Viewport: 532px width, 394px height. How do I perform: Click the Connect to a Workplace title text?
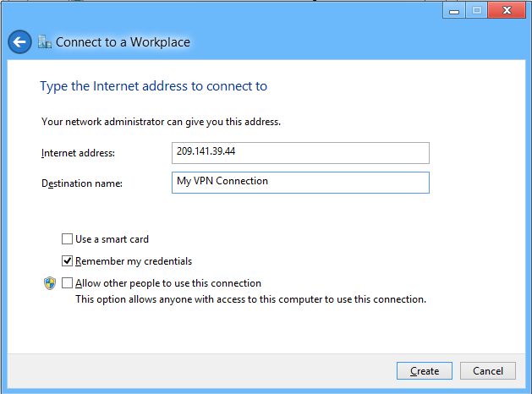click(x=123, y=42)
